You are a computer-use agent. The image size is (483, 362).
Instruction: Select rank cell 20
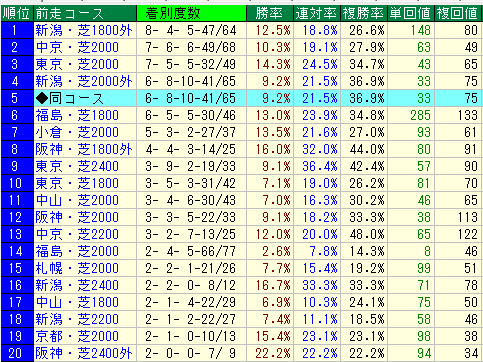click(x=17, y=354)
